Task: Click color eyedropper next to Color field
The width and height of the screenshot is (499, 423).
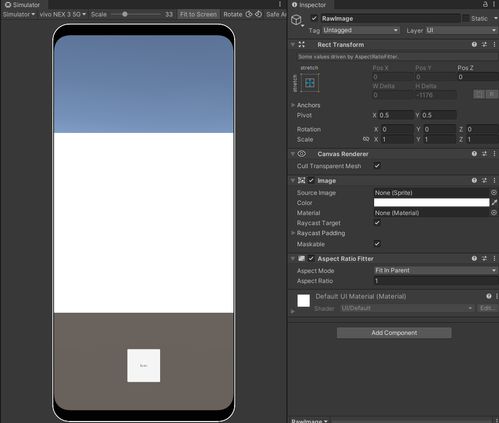Action: coord(494,202)
